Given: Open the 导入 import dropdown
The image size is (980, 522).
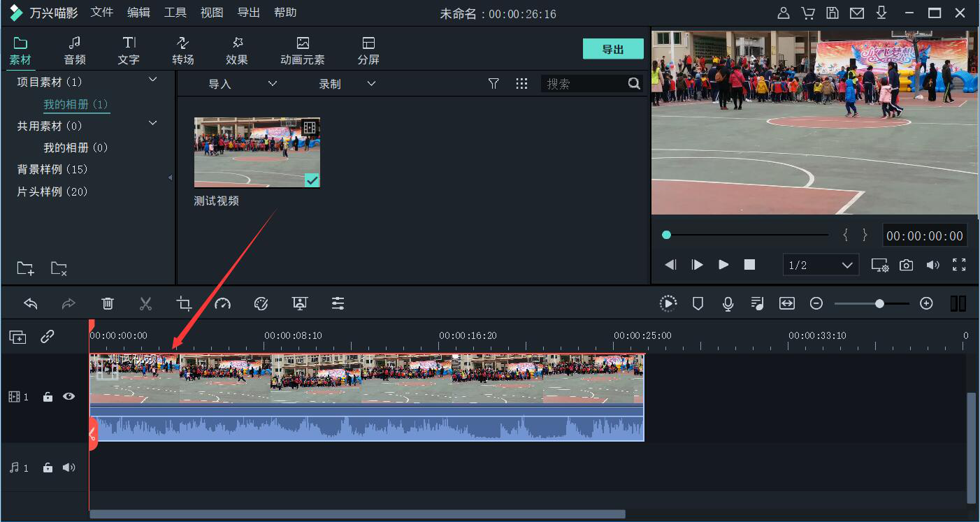Looking at the screenshot, I should click(x=242, y=84).
